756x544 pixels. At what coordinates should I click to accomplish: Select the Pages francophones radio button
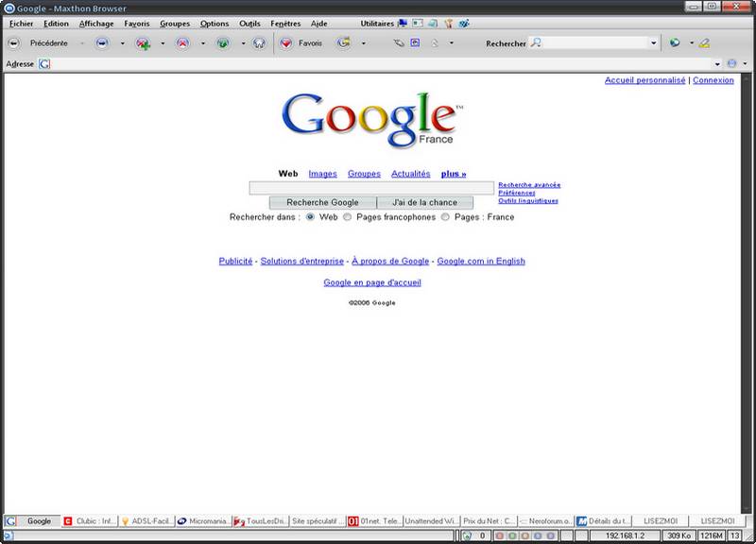point(347,217)
